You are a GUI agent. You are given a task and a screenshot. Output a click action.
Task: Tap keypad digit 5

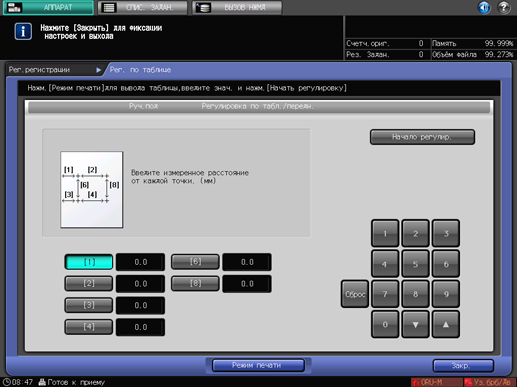coord(415,264)
